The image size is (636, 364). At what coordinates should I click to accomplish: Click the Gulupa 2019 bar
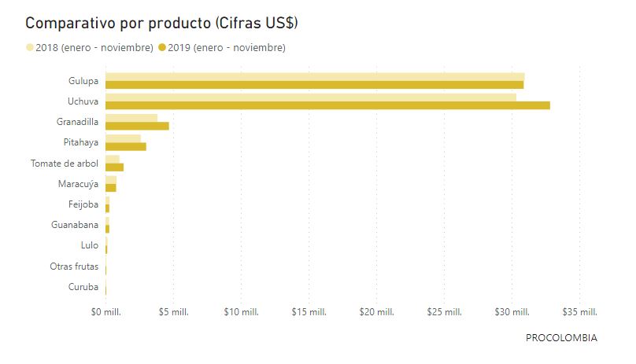point(315,84)
